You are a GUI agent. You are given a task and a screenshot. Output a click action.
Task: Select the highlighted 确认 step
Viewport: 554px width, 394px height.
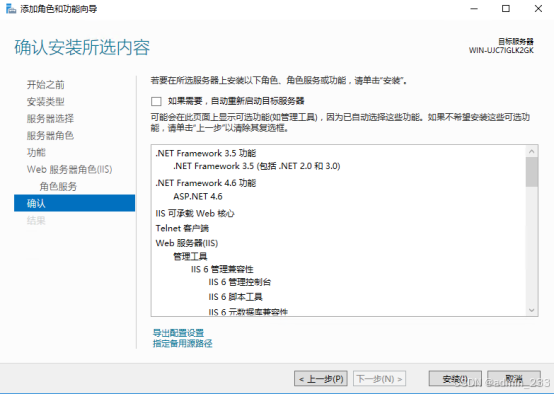[75, 203]
